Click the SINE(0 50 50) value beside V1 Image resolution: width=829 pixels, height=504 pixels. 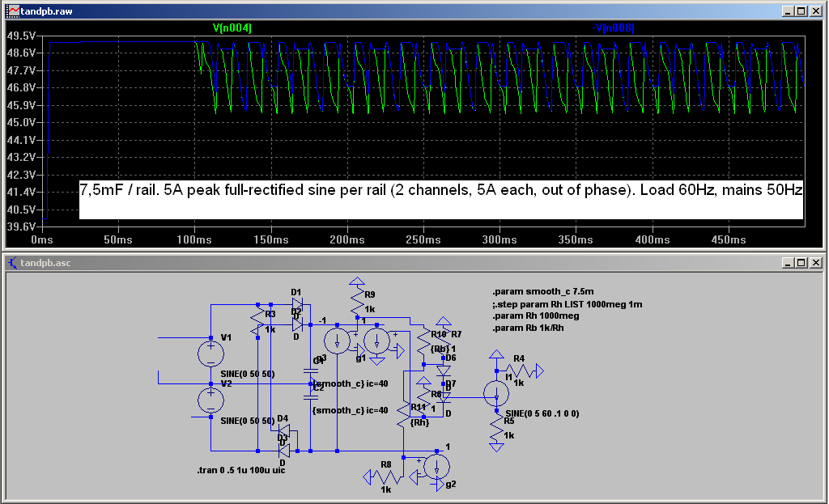(x=248, y=374)
